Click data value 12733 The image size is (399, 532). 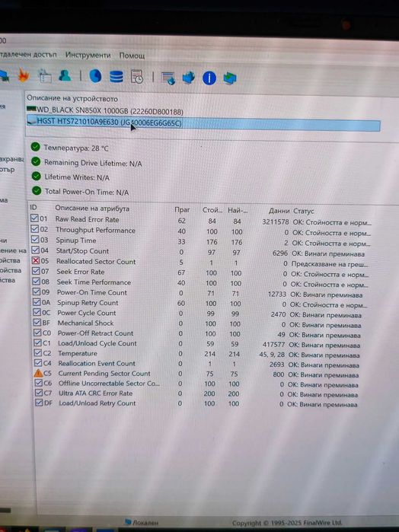277,295
